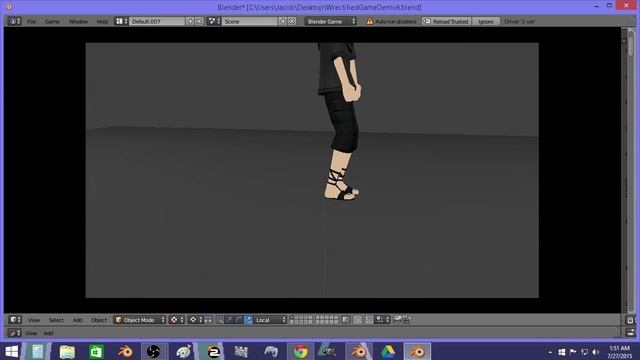This screenshot has width=640, height=360.
Task: Open the 3D View's View menu
Action: pyautogui.click(x=34, y=320)
